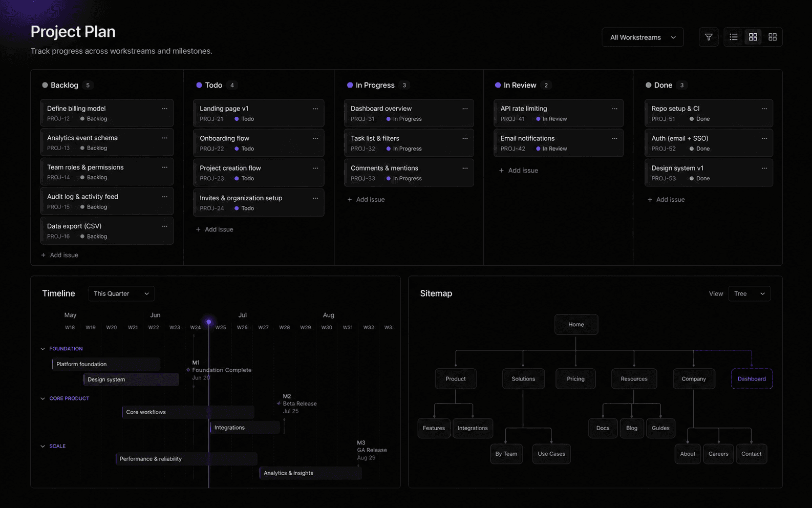Image resolution: width=812 pixels, height=508 pixels.
Task: Collapse the SCALE timeline group
Action: point(43,446)
